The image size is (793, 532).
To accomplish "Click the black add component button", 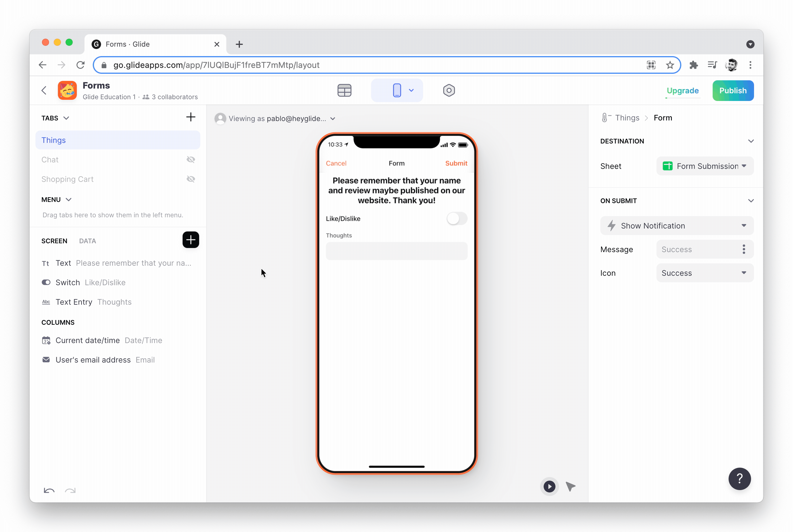I will tap(191, 240).
